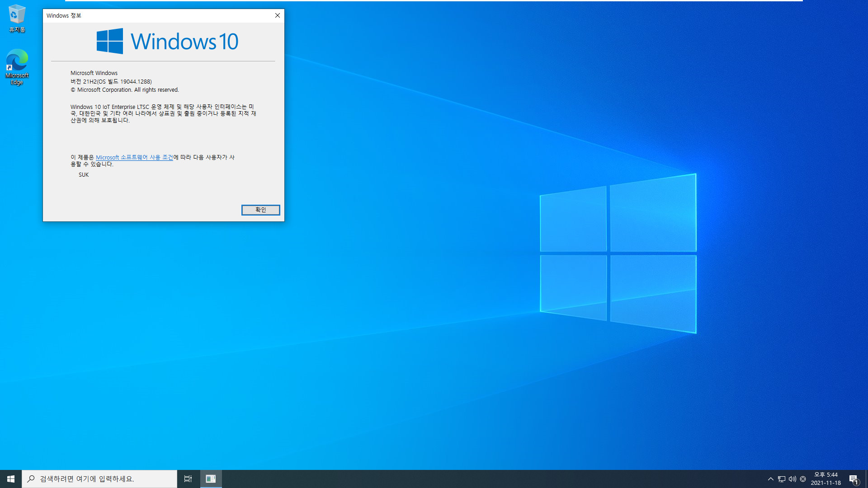Select the running Windows 정보 app on taskbar
868x488 pixels.
tap(211, 479)
